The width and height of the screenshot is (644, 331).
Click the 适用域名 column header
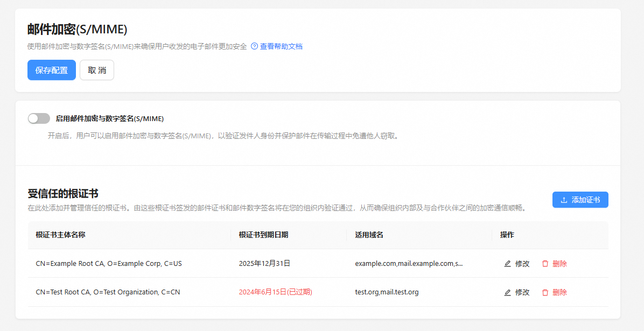pos(369,235)
